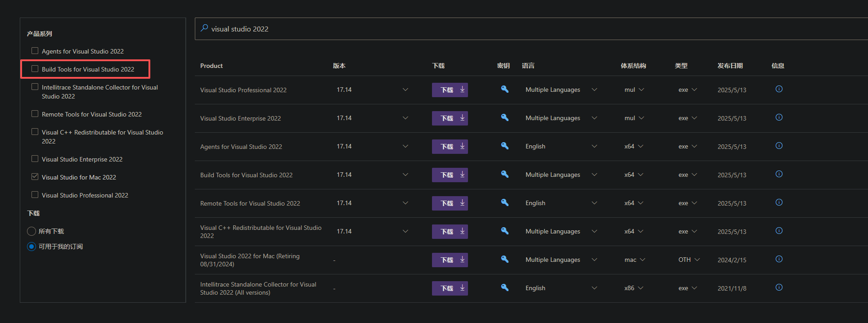Open info icon for Remote Tools row
The width and height of the screenshot is (868, 323).
click(779, 202)
